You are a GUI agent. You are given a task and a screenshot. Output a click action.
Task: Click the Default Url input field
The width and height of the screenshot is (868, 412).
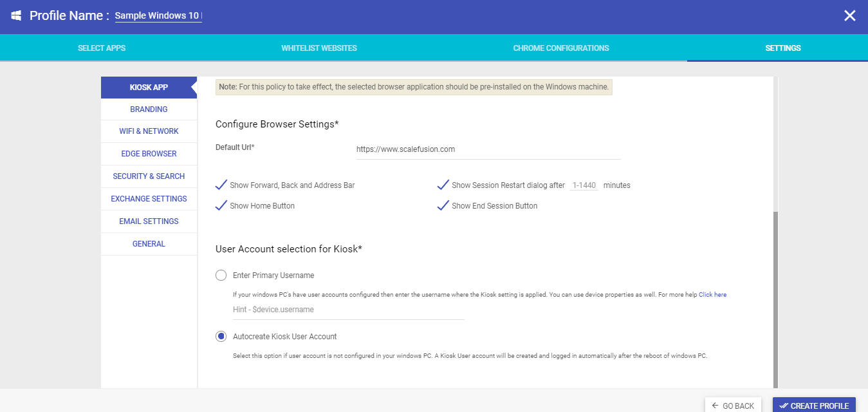(x=488, y=149)
